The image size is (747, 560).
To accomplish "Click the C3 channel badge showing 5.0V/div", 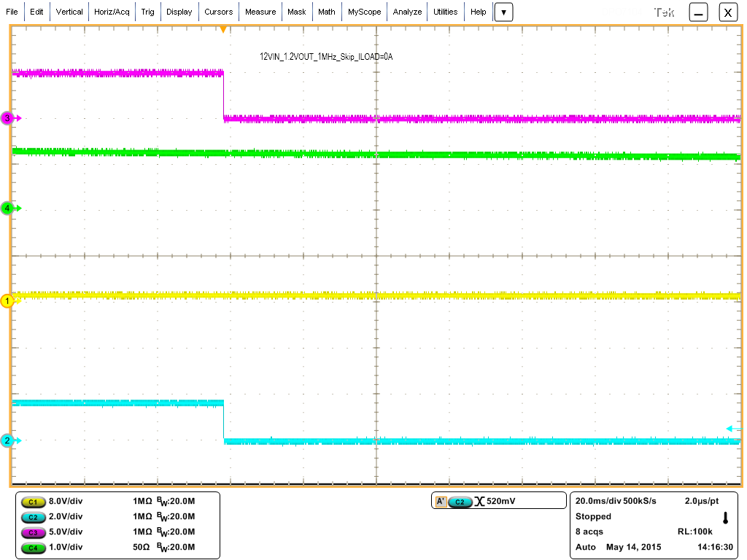I will click(x=34, y=532).
